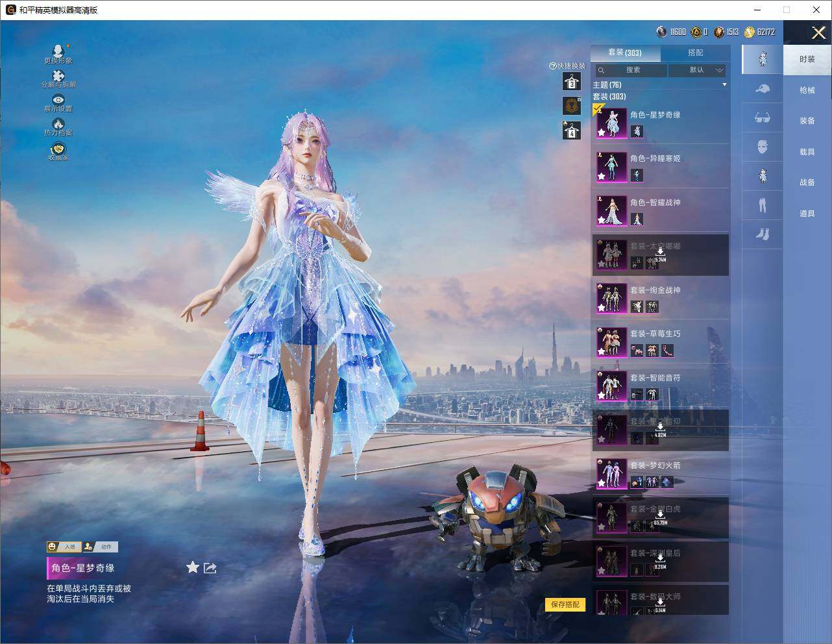Expand the 主题 (76) section arrow
Image resolution: width=832 pixels, height=644 pixels.
[x=724, y=85]
